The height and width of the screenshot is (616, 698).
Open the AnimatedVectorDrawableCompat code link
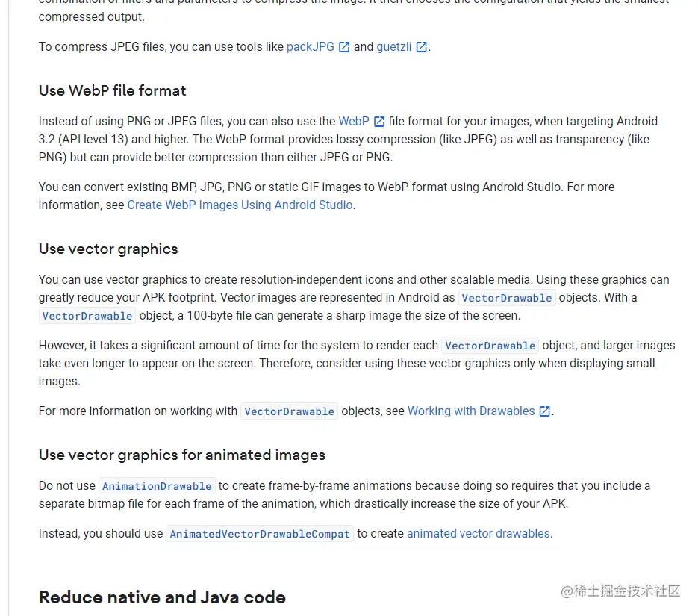260,534
